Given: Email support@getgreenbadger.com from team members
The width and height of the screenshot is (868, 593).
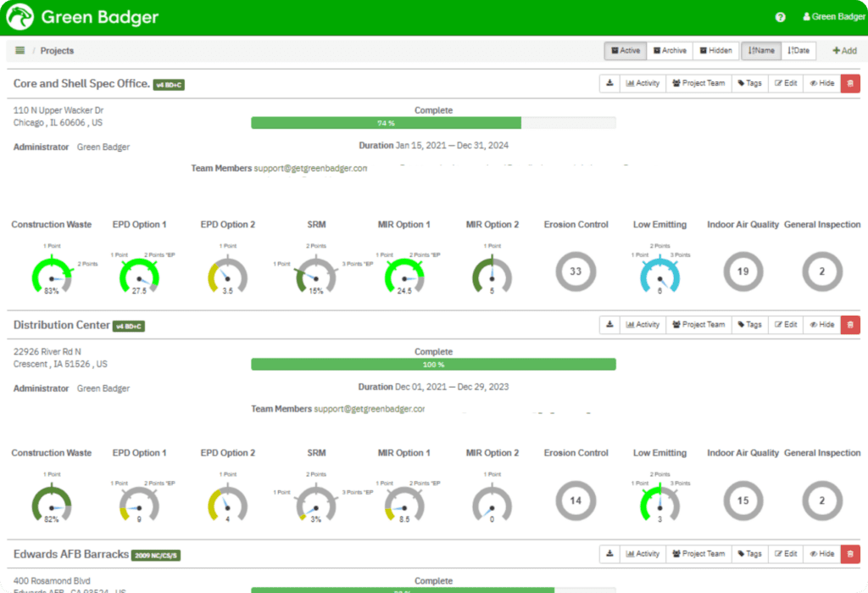Looking at the screenshot, I should [x=309, y=168].
